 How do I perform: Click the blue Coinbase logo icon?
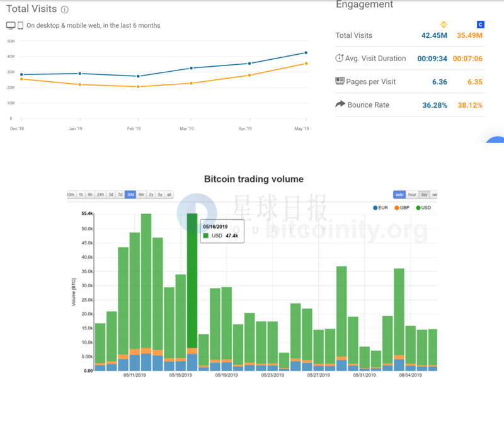pyautogui.click(x=481, y=25)
